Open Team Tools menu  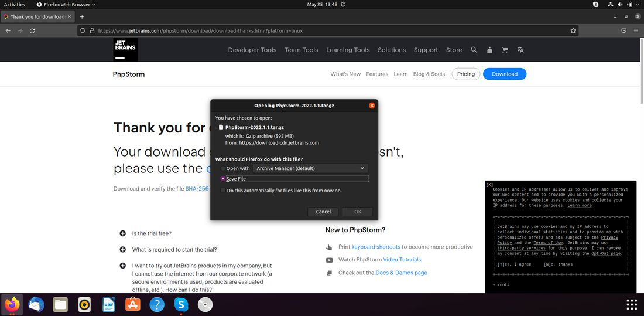[302, 50]
